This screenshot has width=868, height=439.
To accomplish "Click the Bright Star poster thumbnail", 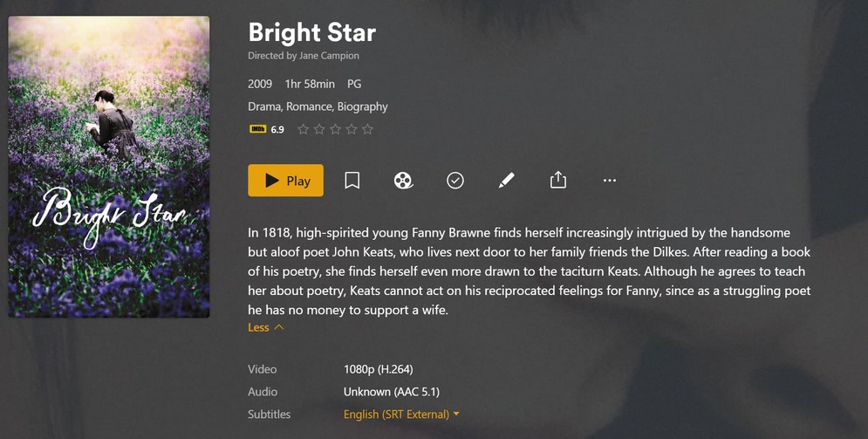I will pyautogui.click(x=109, y=166).
